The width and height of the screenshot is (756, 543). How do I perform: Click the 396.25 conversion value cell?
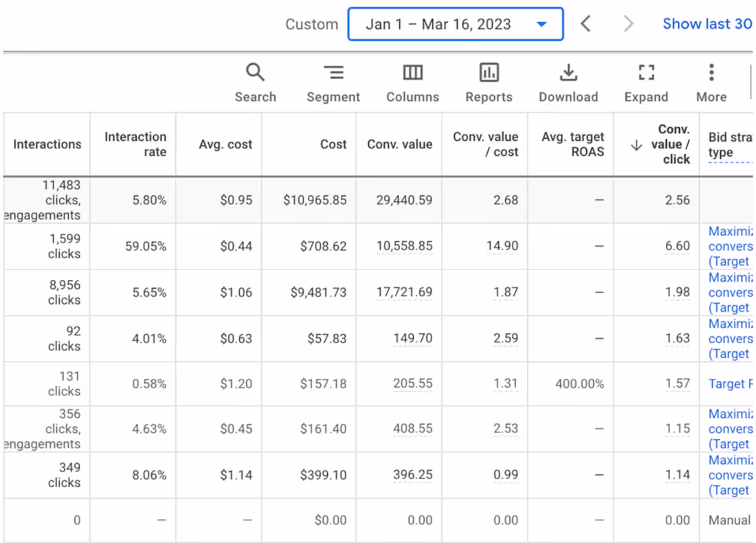coord(413,475)
